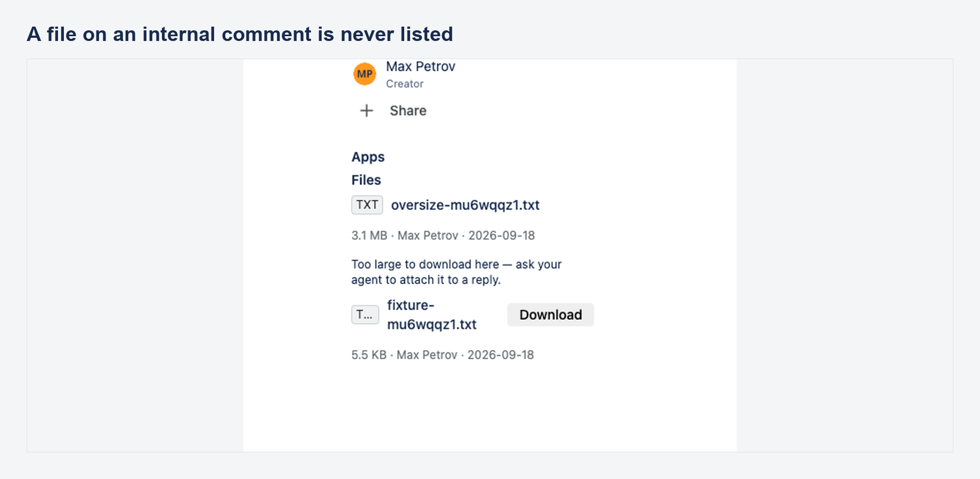Click the plus icon beside Share
This screenshot has width=980, height=479.
pyautogui.click(x=366, y=111)
